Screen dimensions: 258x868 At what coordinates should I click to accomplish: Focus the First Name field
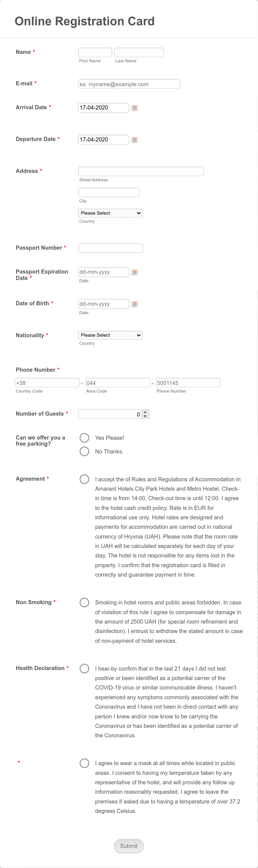(x=95, y=53)
